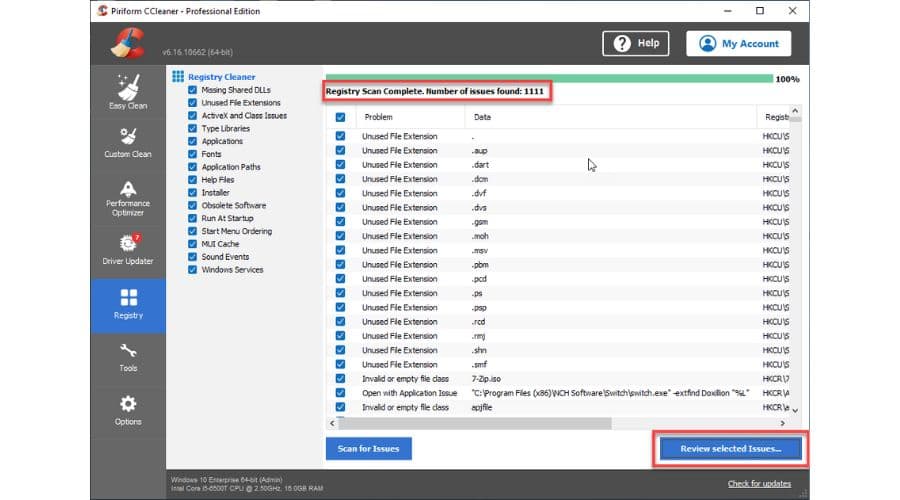Viewport: 900px width, 500px height.
Task: Click Scan for Issues button
Action: [x=368, y=448]
